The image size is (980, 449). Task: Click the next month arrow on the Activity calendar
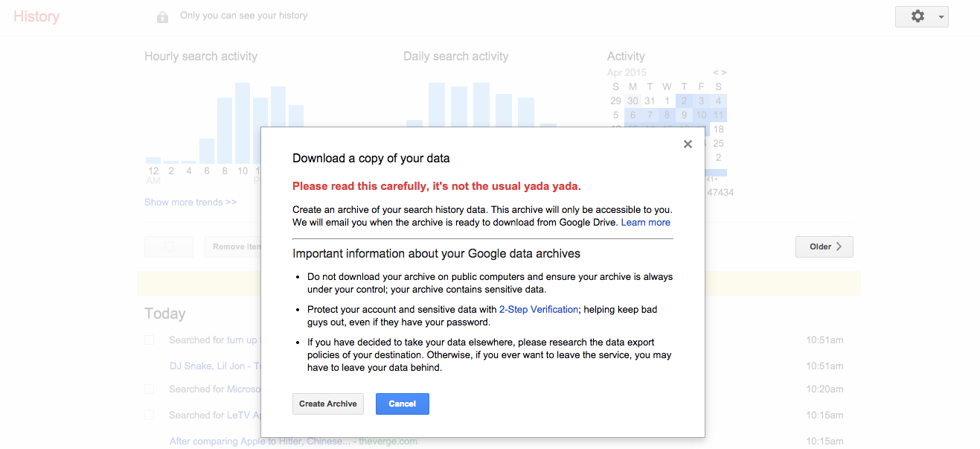click(723, 72)
